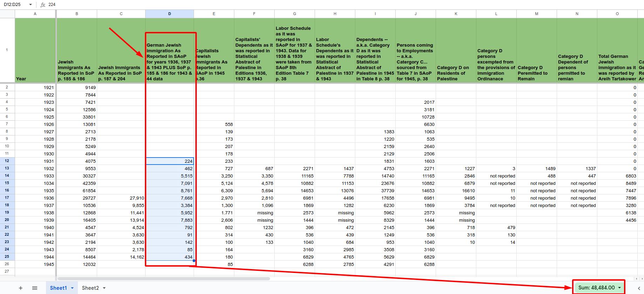
Task: Select row 26 header for year 1945
Action: 7,264
